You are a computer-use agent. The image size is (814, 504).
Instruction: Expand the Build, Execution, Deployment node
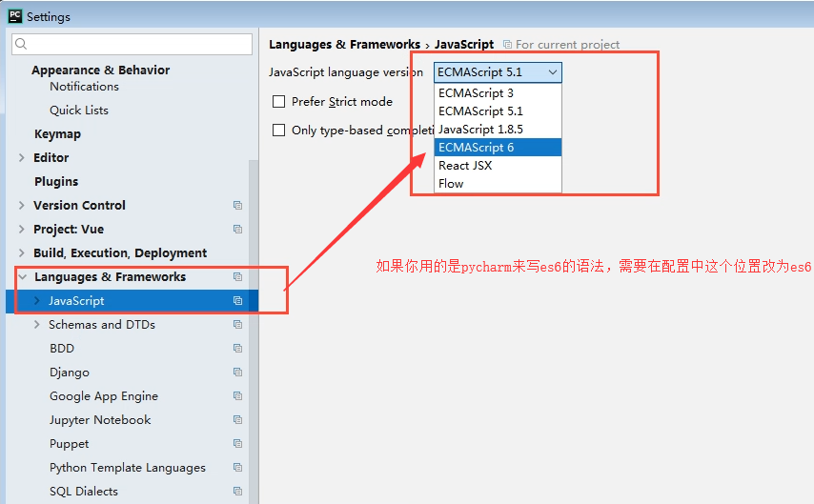point(21,253)
